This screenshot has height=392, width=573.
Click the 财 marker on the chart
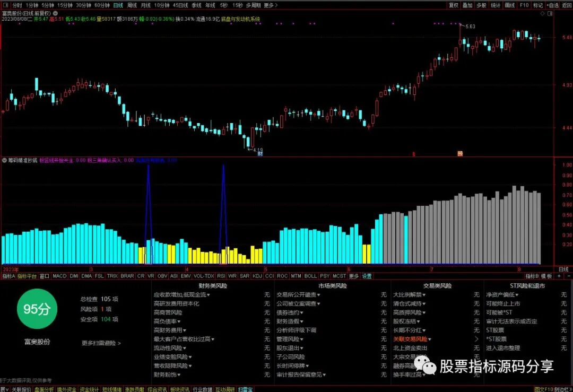pos(260,154)
